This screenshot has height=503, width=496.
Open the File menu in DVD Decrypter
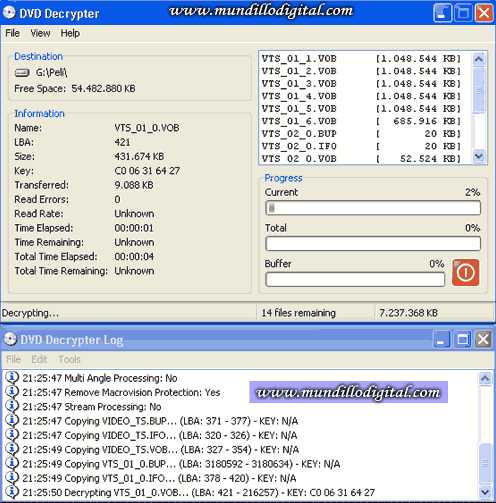click(x=12, y=33)
